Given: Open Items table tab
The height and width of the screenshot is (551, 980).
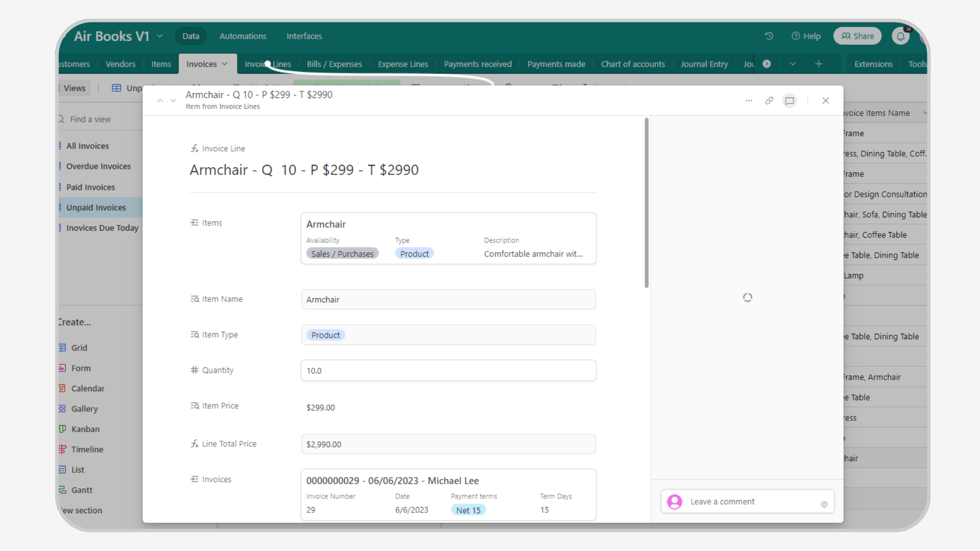Looking at the screenshot, I should (x=161, y=64).
